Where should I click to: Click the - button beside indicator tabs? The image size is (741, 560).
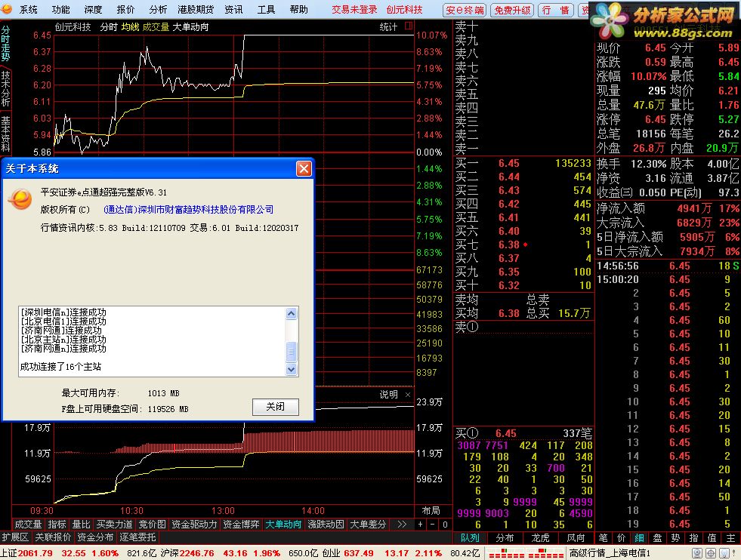[x=432, y=525]
